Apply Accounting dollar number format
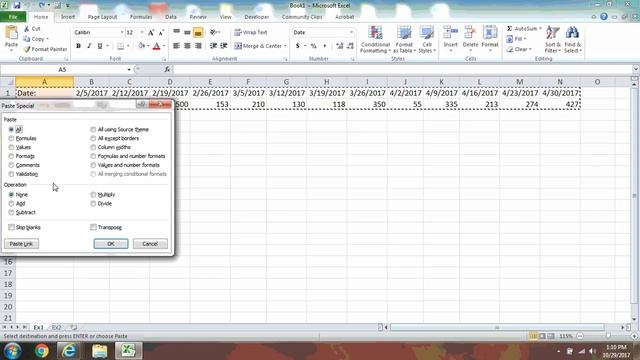The height and width of the screenshot is (360, 640). [298, 46]
